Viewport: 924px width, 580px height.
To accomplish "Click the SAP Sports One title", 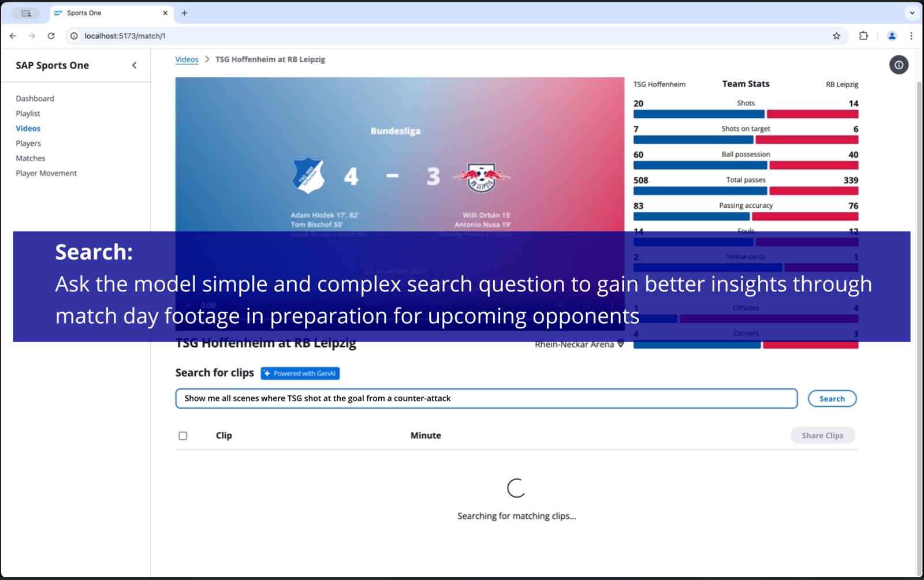I will point(53,65).
